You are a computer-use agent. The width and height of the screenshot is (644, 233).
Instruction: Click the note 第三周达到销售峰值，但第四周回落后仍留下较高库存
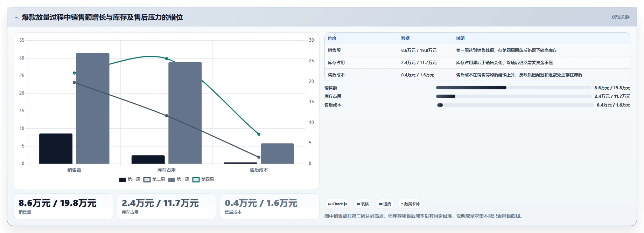[506, 50]
